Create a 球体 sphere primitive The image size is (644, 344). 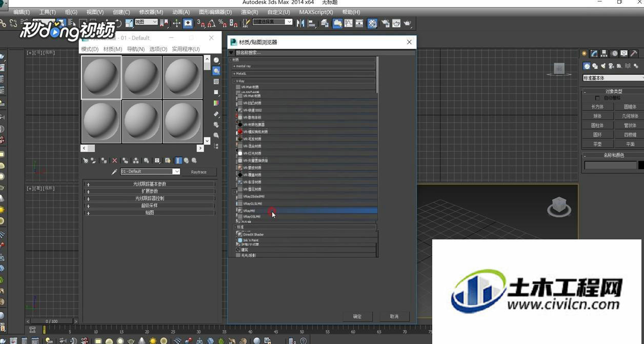597,116
